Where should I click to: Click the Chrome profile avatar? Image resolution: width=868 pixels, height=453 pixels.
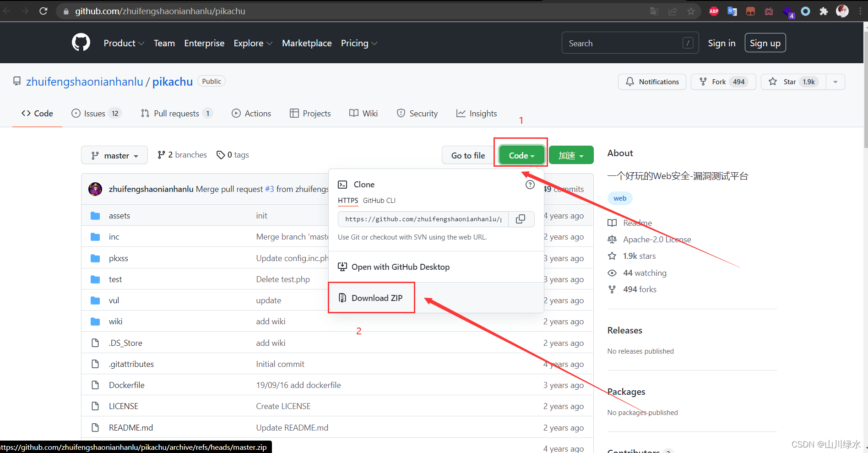pos(842,11)
